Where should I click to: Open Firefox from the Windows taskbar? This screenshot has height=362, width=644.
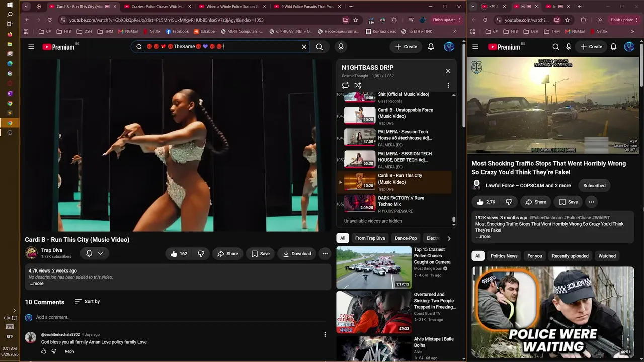point(10,34)
